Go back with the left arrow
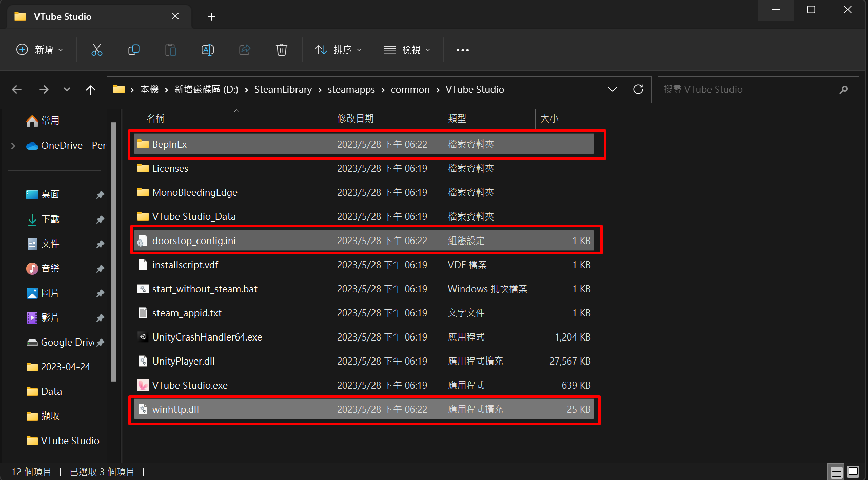 point(17,90)
